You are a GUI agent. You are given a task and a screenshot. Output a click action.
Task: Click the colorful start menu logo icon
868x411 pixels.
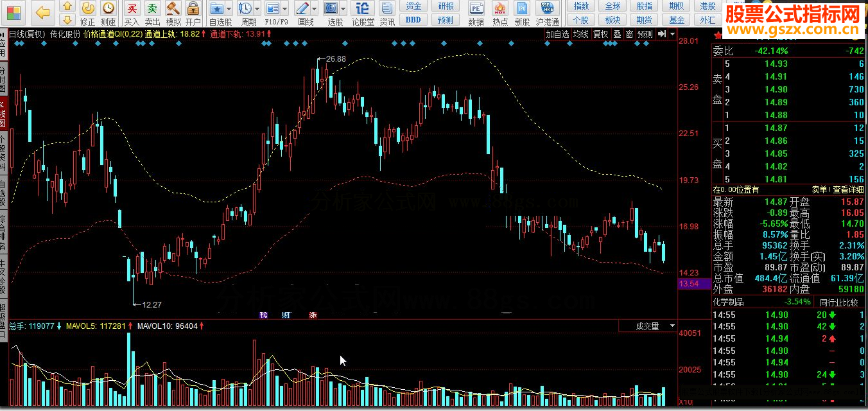(12, 12)
